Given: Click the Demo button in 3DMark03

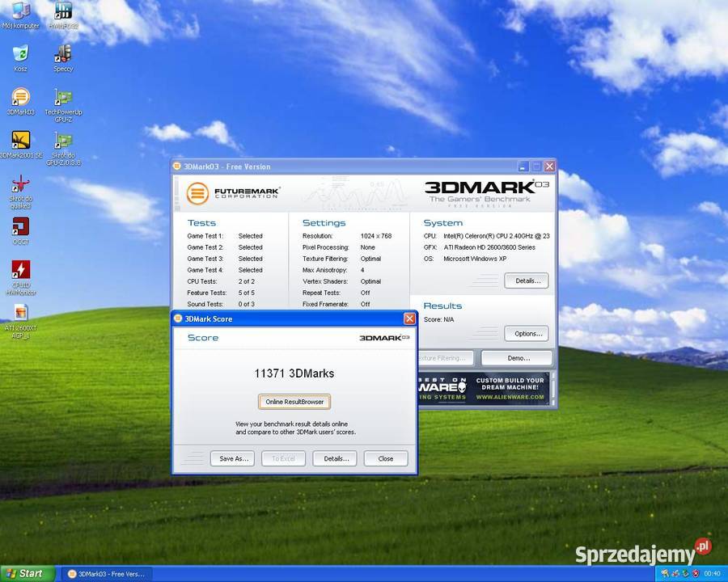Looking at the screenshot, I should [517, 358].
